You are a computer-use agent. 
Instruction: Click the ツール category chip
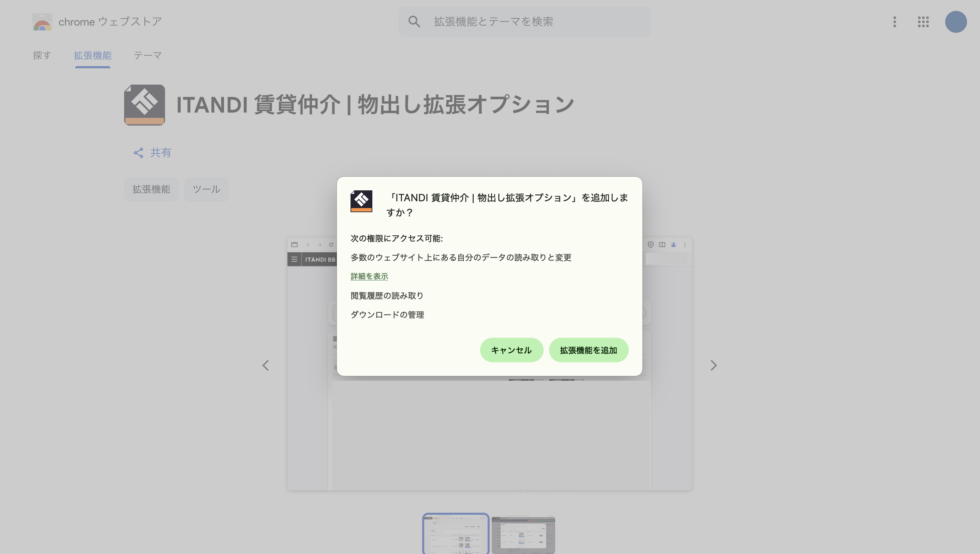(206, 189)
